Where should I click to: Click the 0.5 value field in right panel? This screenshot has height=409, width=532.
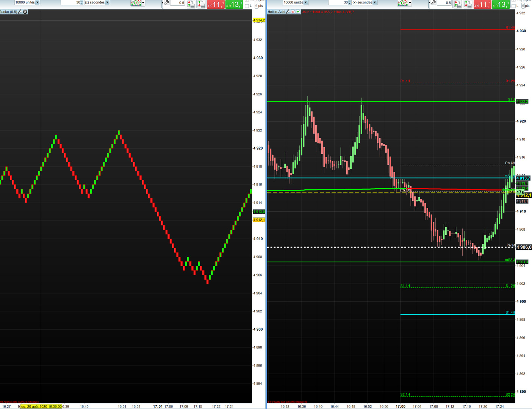(x=444, y=3)
